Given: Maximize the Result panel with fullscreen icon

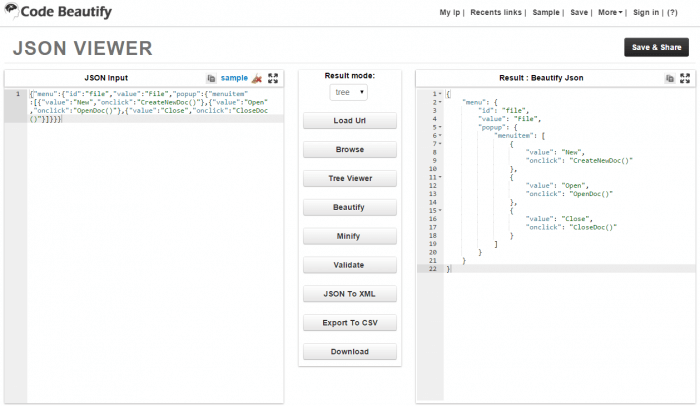Looking at the screenshot, I should (685, 78).
